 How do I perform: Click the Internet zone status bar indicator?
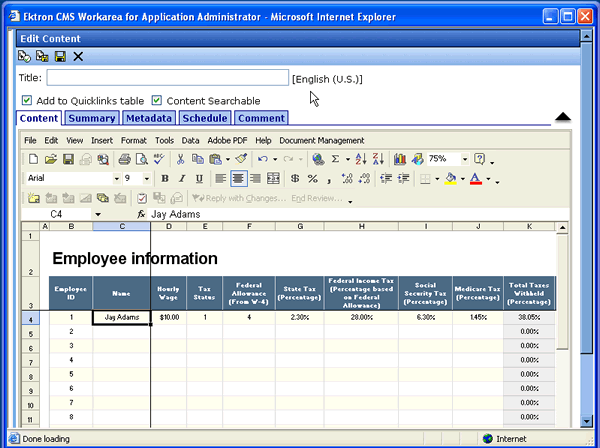(x=504, y=438)
